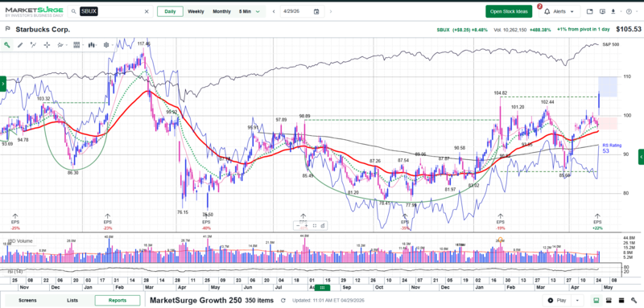
Task: Go to the next date
Action: 331,11
